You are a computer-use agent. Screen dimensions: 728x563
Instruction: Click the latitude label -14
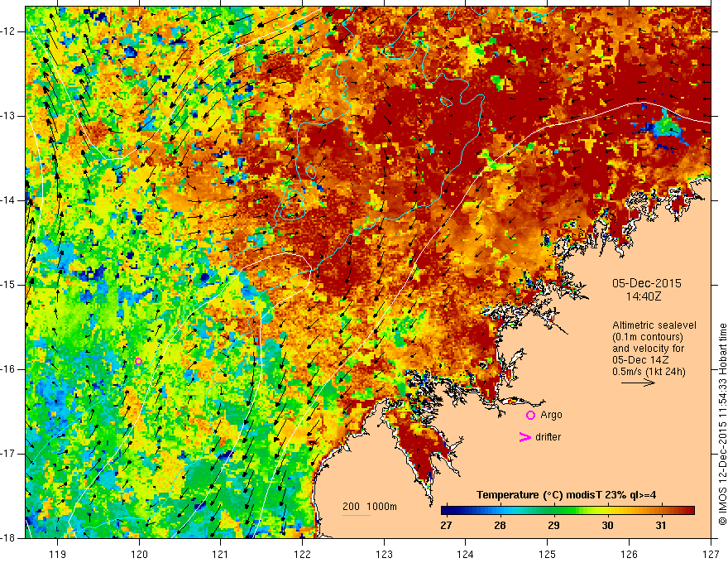pyautogui.click(x=8, y=200)
